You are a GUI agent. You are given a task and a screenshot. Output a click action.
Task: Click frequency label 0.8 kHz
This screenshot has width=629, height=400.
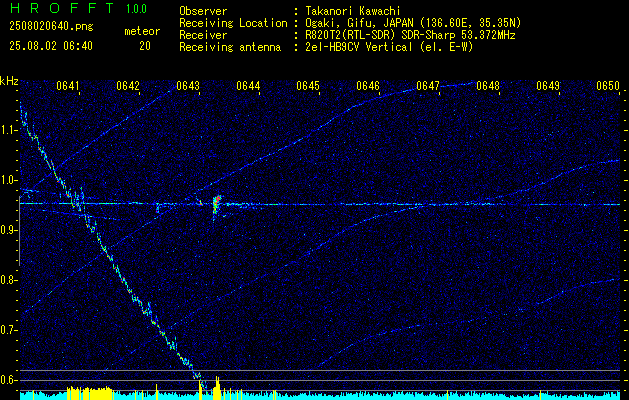coord(9,280)
